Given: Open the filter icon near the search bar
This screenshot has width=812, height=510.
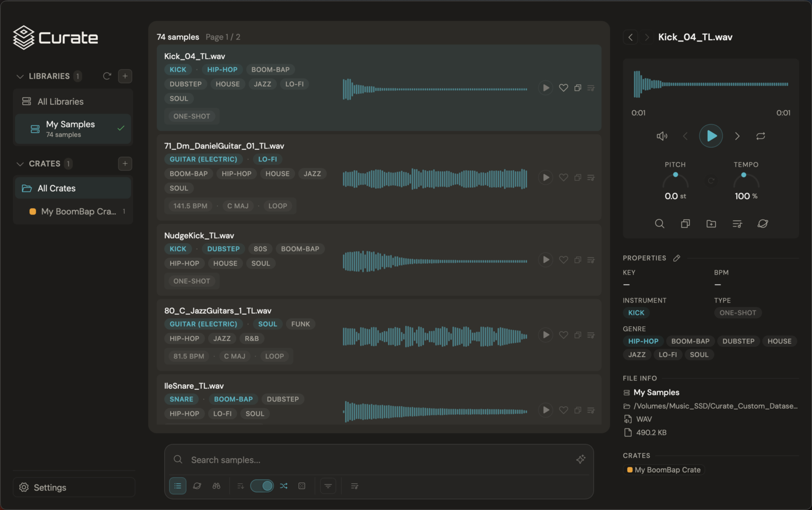Looking at the screenshot, I should (328, 486).
